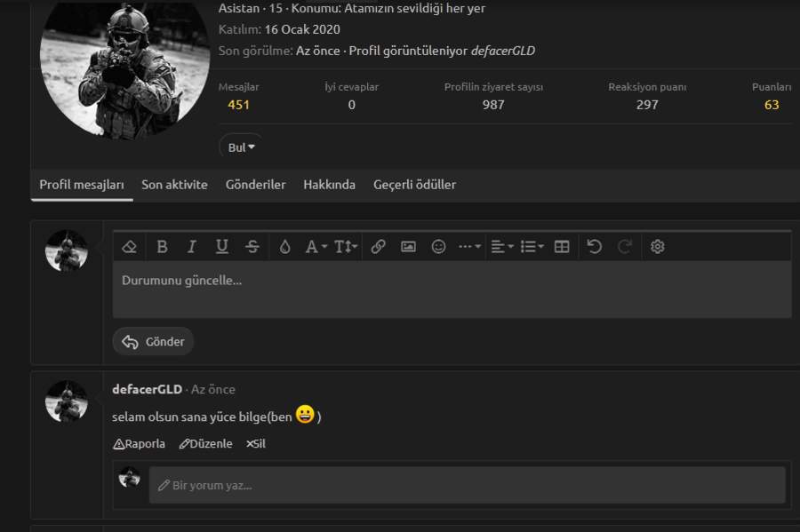800x532 pixels.
Task: Open editor settings gear icon
Action: [657, 247]
